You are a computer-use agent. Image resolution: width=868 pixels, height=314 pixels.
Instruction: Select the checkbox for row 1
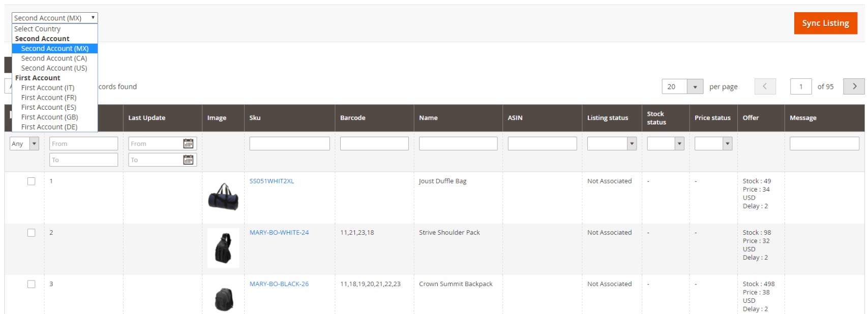[x=32, y=181]
